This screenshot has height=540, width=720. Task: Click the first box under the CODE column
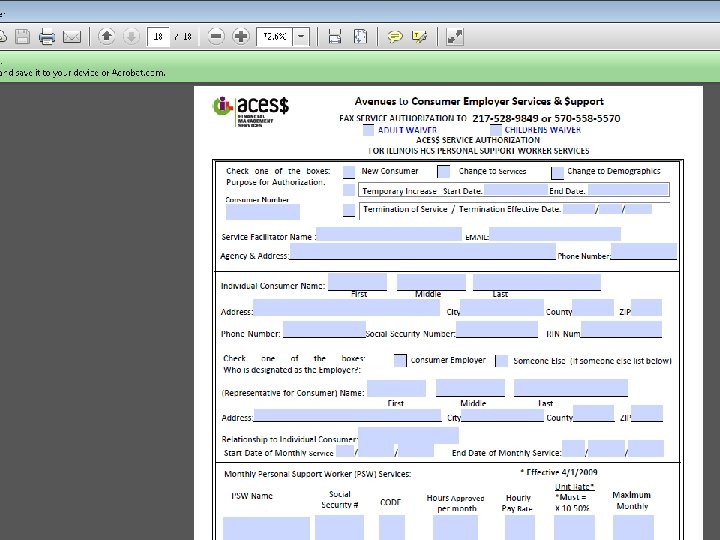392,528
